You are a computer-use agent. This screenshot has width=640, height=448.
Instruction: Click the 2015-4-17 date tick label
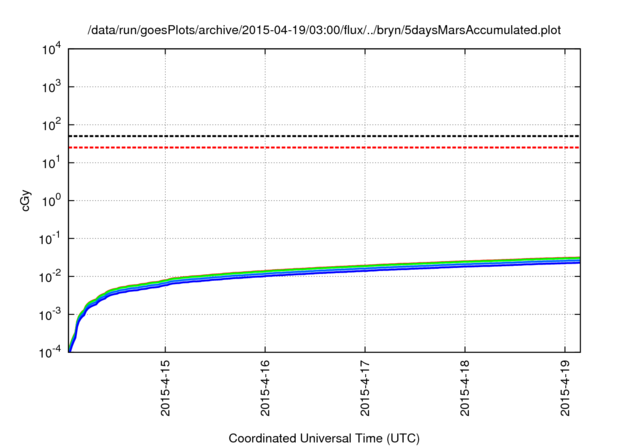point(365,388)
